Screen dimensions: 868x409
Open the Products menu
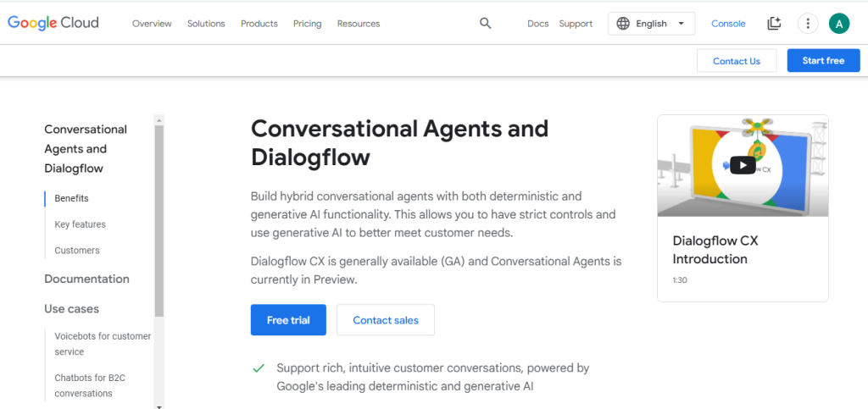tap(259, 24)
